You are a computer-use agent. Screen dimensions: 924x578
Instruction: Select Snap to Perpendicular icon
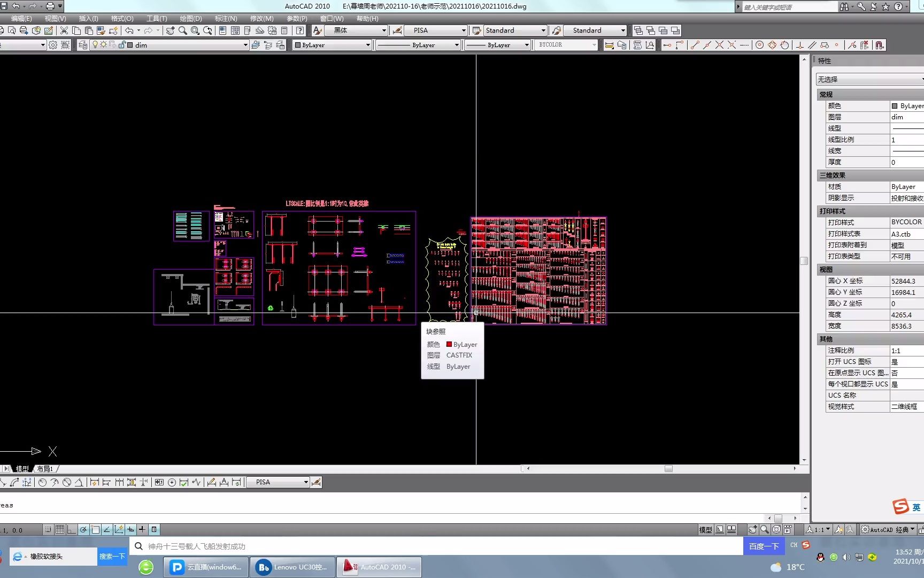(800, 45)
